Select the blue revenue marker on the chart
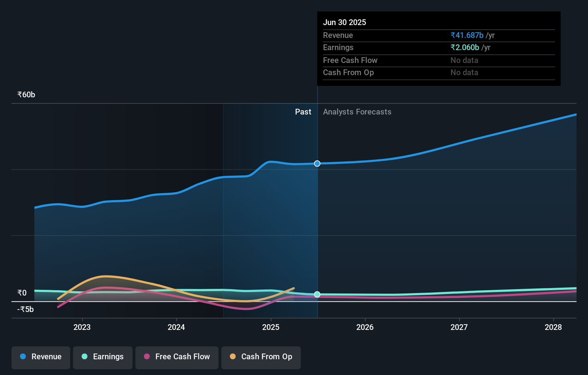 click(317, 164)
